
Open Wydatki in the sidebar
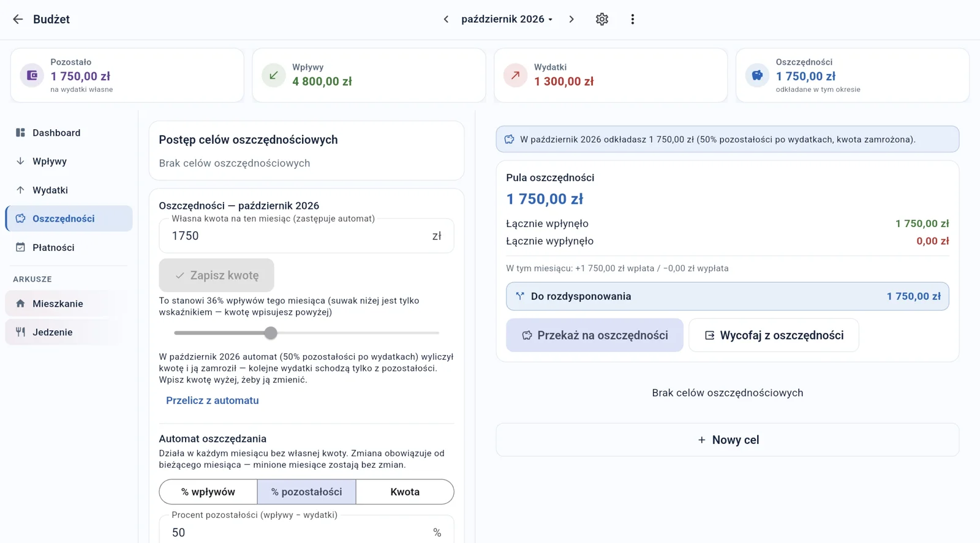(x=69, y=190)
